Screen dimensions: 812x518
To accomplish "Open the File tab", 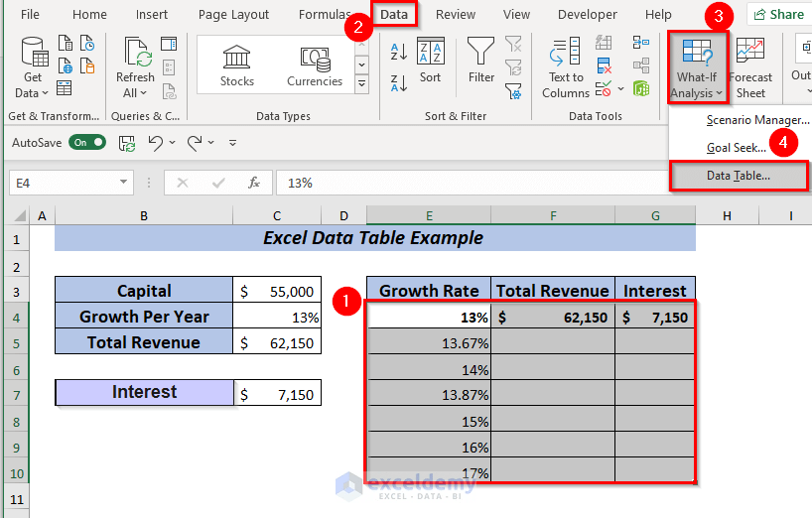I will pos(30,15).
